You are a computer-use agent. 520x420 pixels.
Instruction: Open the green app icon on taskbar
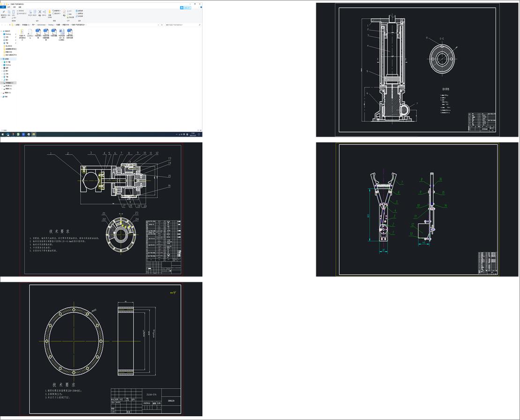click(x=18, y=134)
